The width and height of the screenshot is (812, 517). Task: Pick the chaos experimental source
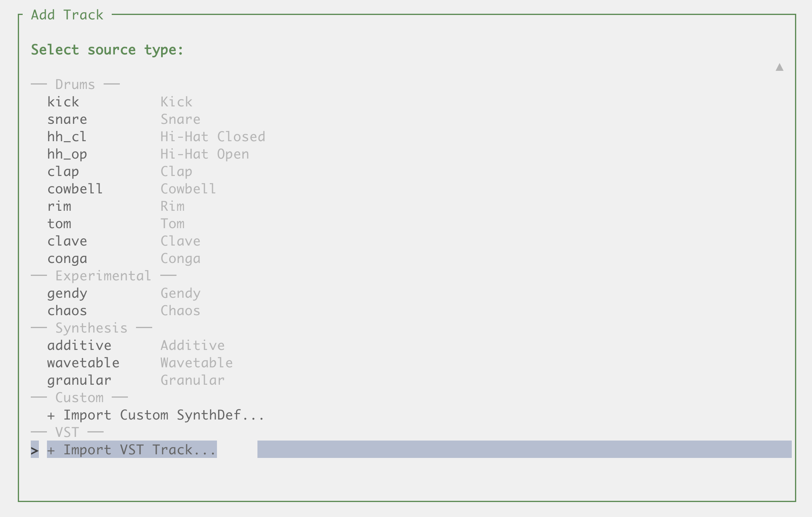pos(67,311)
